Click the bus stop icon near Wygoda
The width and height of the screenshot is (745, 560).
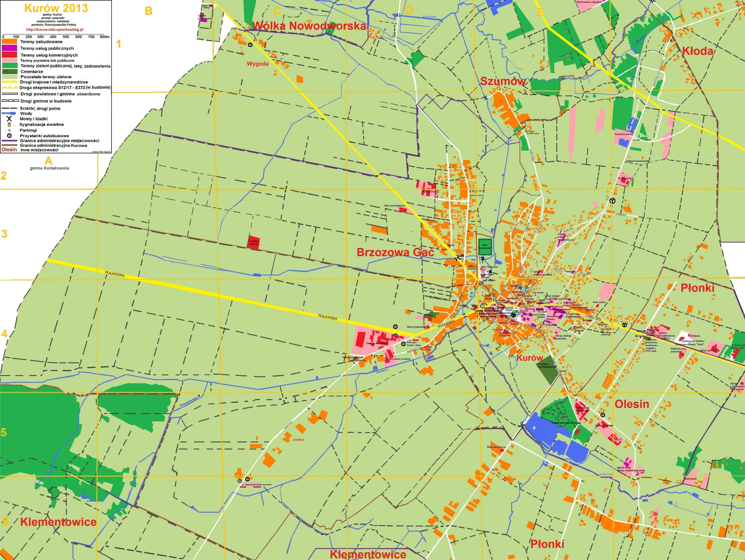(x=250, y=45)
